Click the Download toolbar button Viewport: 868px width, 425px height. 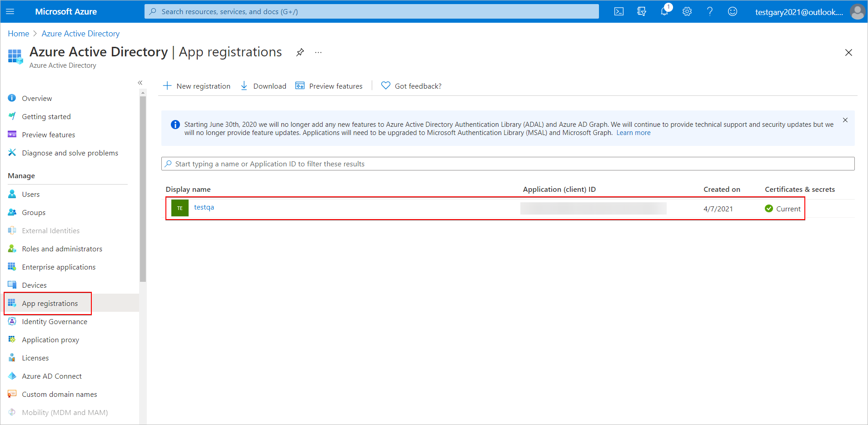(x=264, y=86)
